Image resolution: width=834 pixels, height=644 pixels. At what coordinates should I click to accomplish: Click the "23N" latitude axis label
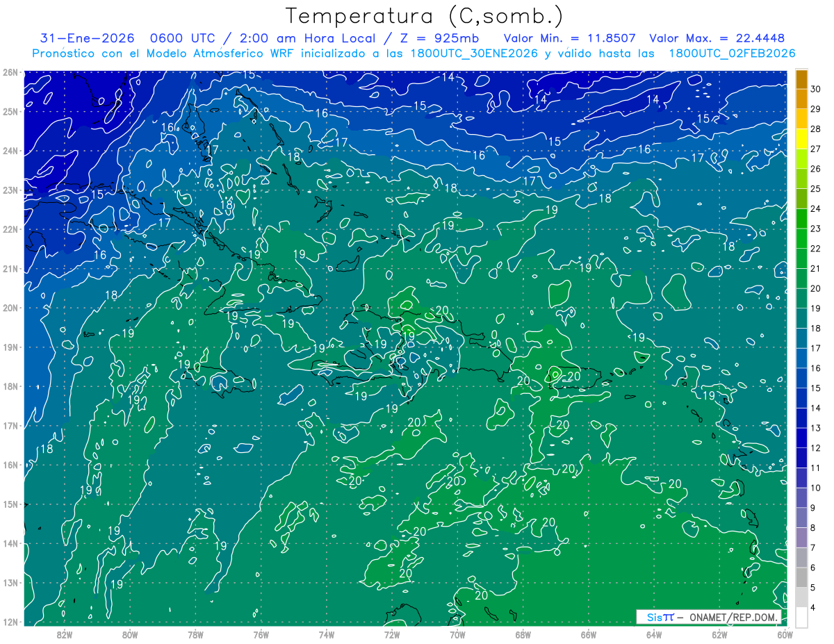[10, 190]
